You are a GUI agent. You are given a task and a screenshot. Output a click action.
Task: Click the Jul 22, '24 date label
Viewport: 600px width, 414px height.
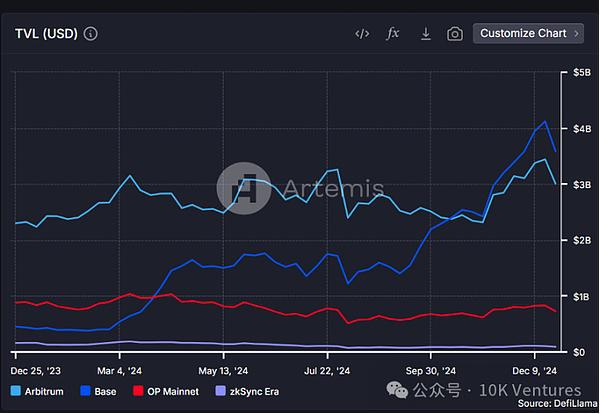327,371
